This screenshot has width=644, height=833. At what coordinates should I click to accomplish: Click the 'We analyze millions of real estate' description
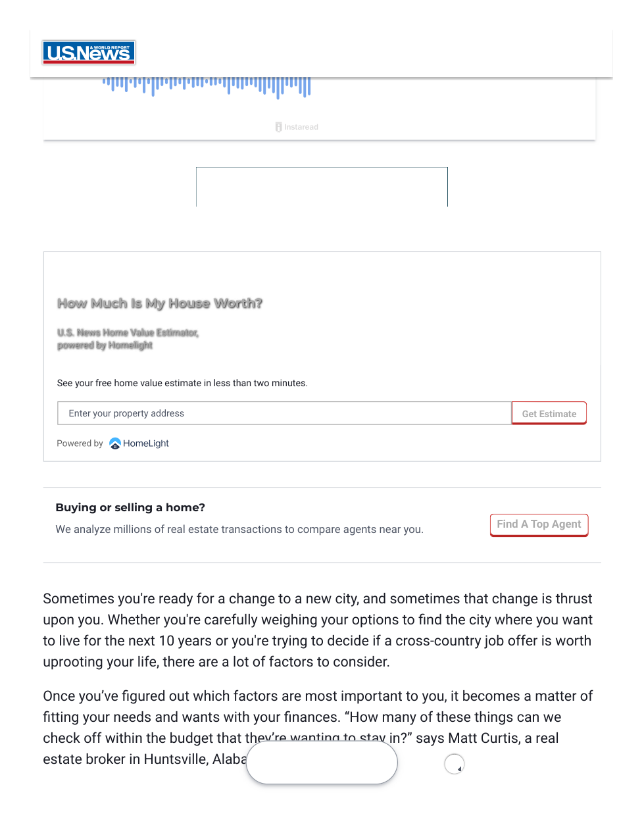tap(239, 529)
